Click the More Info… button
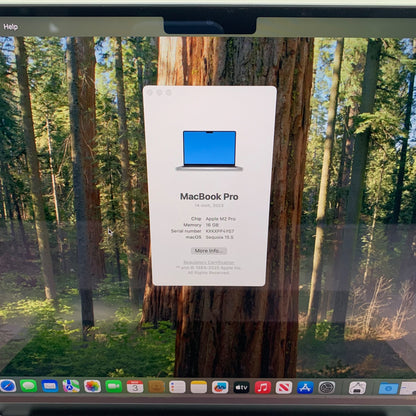Viewport: 416px width, 416px height. coord(209,251)
